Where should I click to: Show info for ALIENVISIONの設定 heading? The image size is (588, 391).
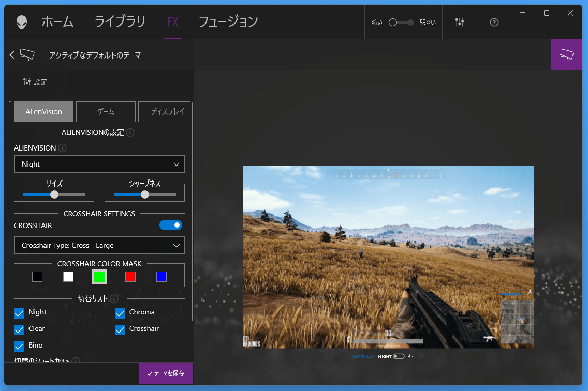(x=130, y=132)
